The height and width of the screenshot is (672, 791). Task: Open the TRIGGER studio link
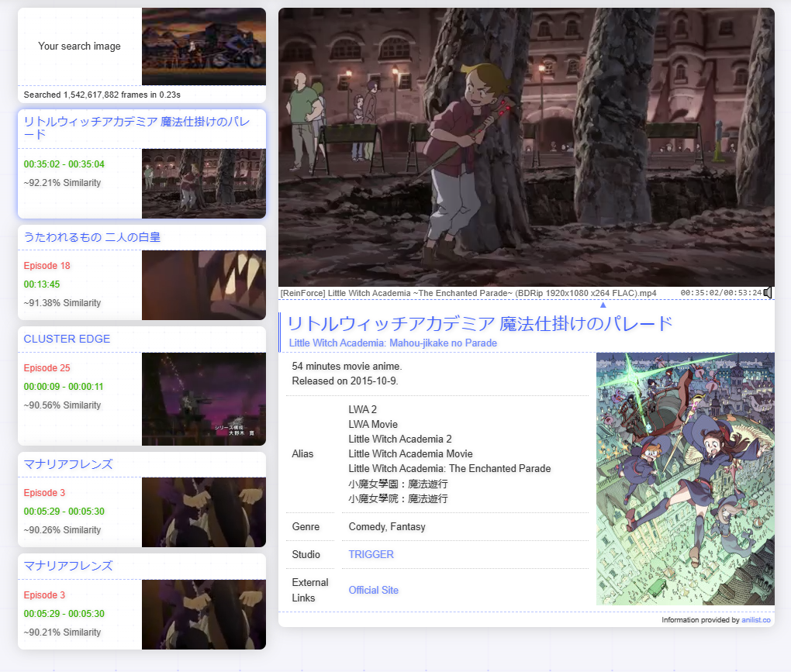371,554
